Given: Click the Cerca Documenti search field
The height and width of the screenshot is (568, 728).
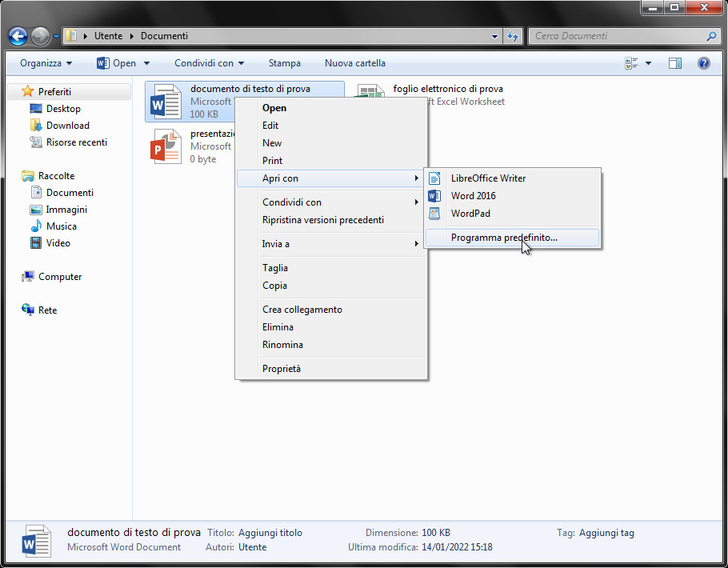Looking at the screenshot, I should [616, 36].
